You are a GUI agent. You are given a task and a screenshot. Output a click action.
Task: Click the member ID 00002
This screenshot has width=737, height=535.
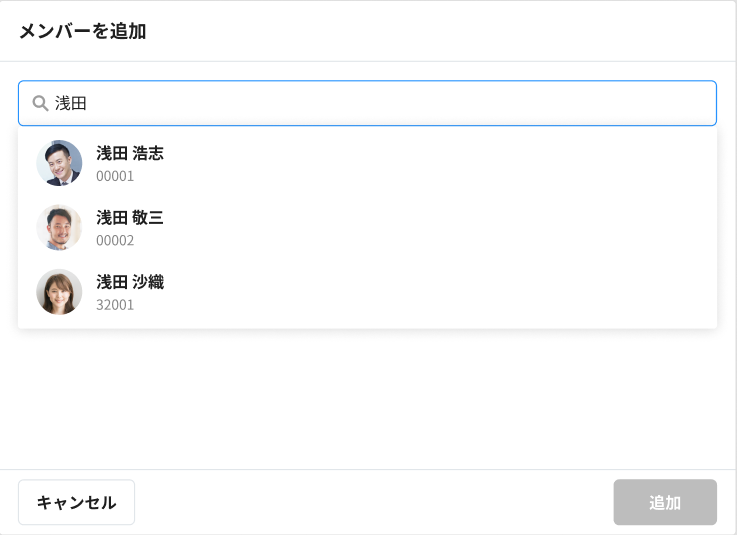pos(115,240)
